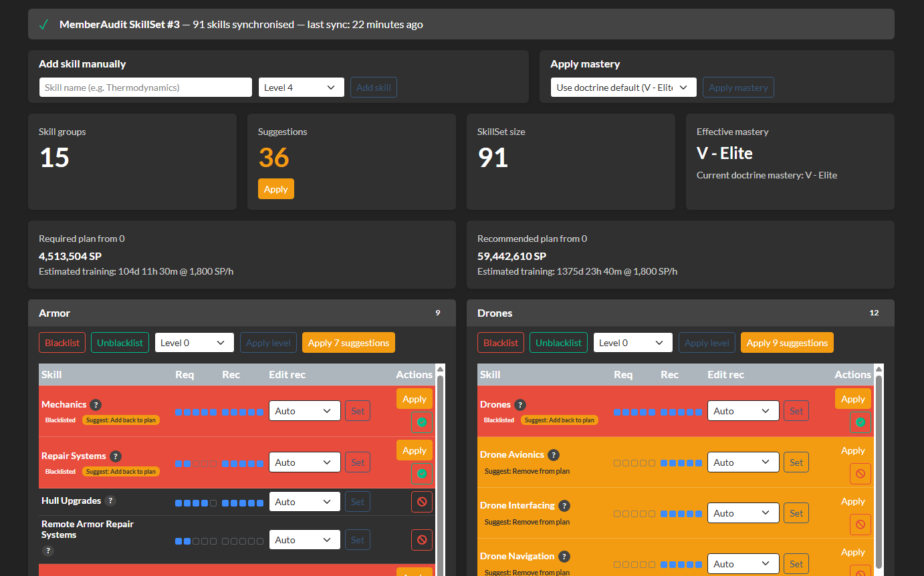Toggle green check for Repair Systems skill
The width and height of the screenshot is (924, 576).
(x=421, y=474)
